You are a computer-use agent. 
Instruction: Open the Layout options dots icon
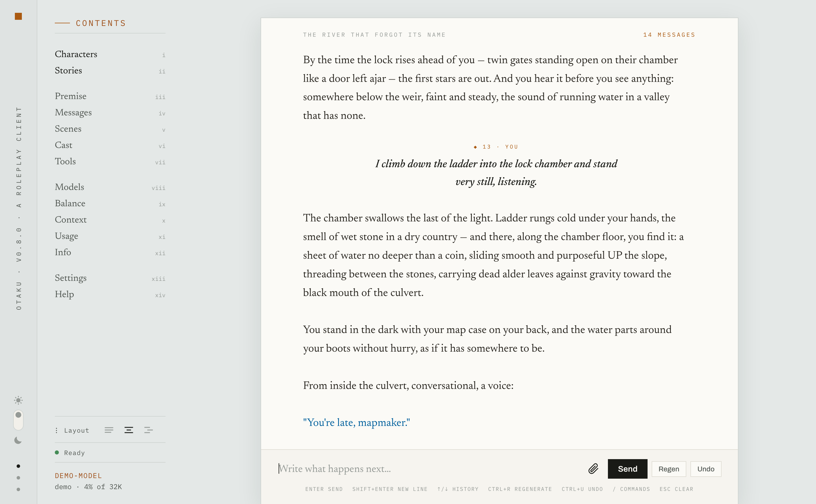point(56,430)
